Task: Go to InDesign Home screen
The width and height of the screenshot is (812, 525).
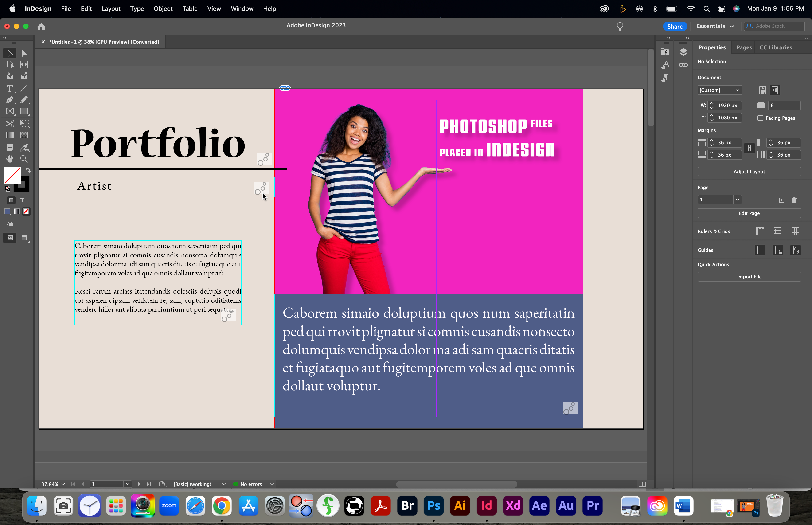Action: pos(41,27)
